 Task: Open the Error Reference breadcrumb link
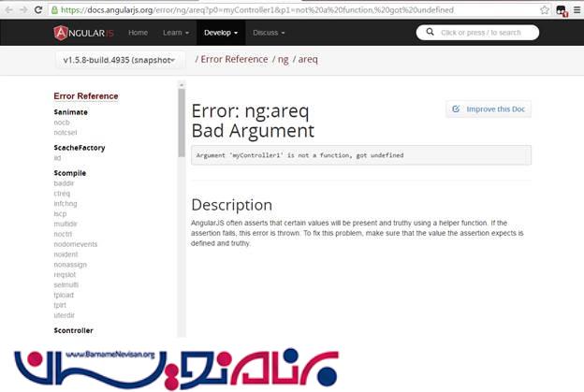[x=233, y=60]
